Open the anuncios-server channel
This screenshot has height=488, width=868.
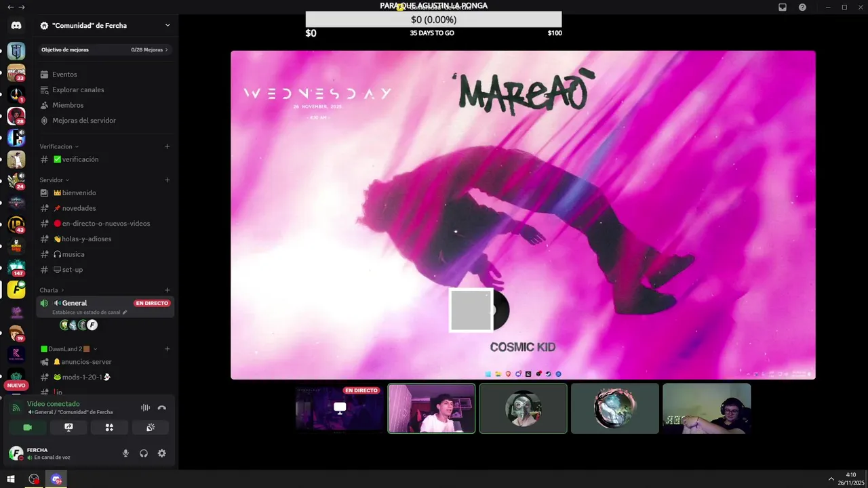coord(104,362)
